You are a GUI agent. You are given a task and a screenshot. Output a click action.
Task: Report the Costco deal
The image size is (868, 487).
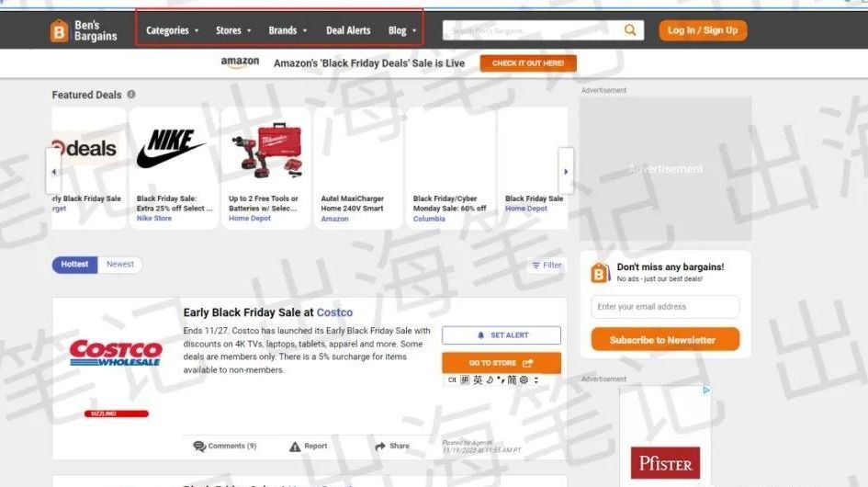pyautogui.click(x=309, y=446)
